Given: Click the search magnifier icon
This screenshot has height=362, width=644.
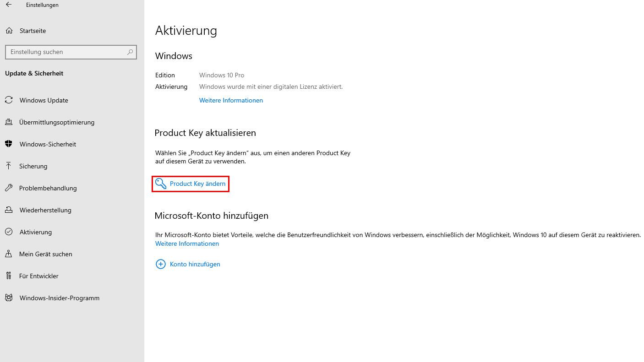Looking at the screenshot, I should (x=130, y=52).
